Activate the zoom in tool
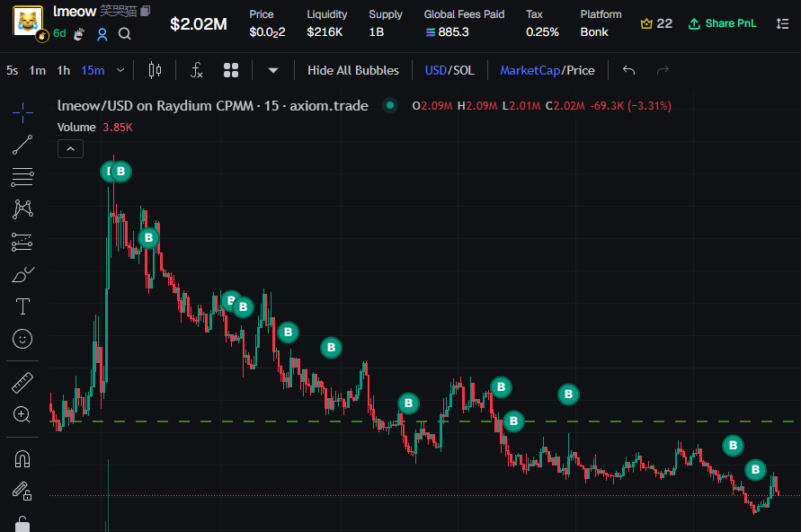This screenshot has height=532, width=801. [x=22, y=414]
